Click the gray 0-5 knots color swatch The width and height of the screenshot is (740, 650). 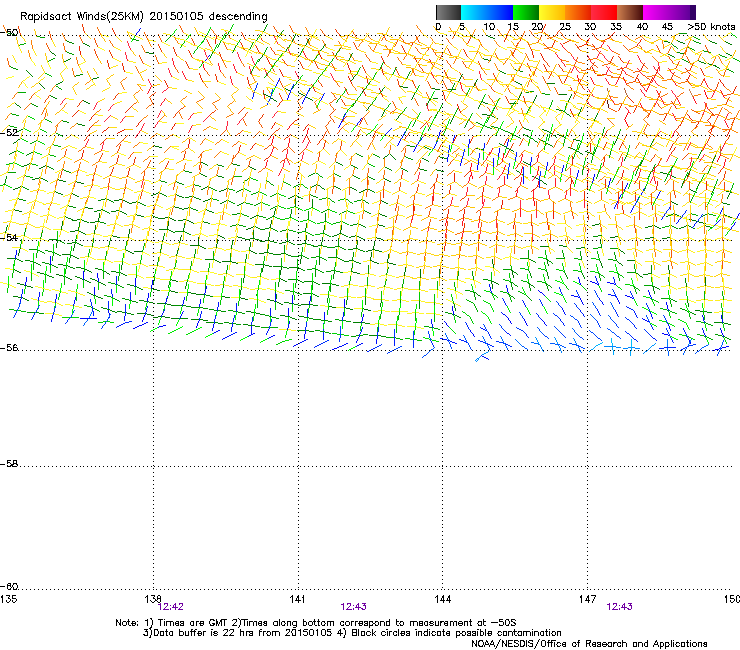click(448, 12)
